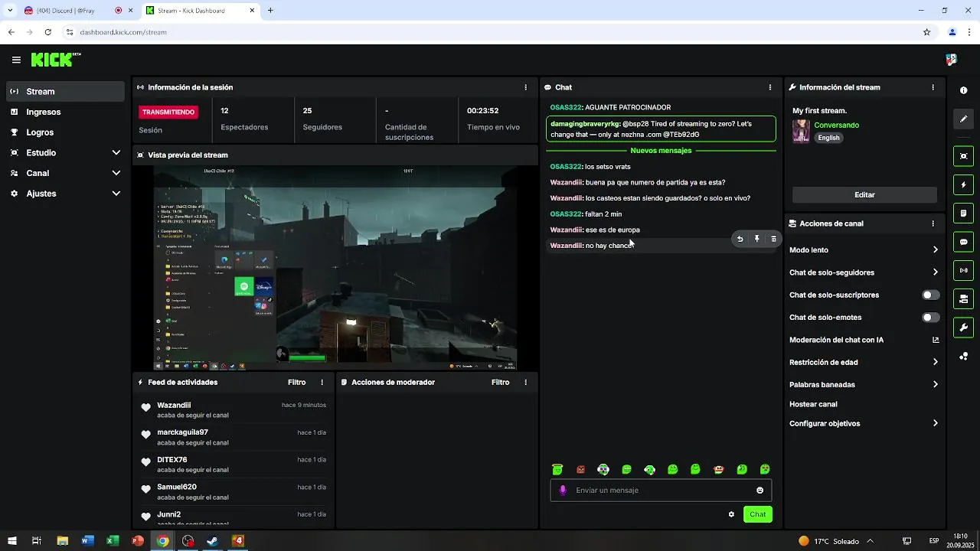This screenshot has width=980, height=551.
Task: Open Acciones de canal three-dot menu
Action: pos(933,223)
